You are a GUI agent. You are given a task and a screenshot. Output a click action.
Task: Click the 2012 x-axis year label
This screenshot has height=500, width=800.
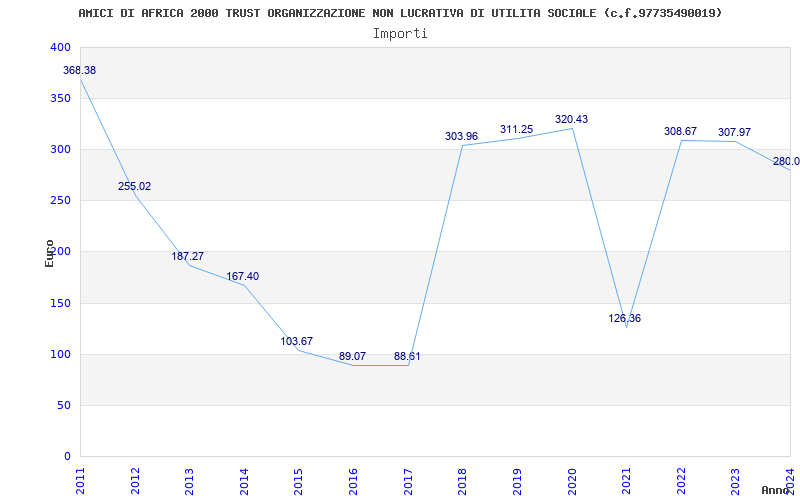pos(135,481)
